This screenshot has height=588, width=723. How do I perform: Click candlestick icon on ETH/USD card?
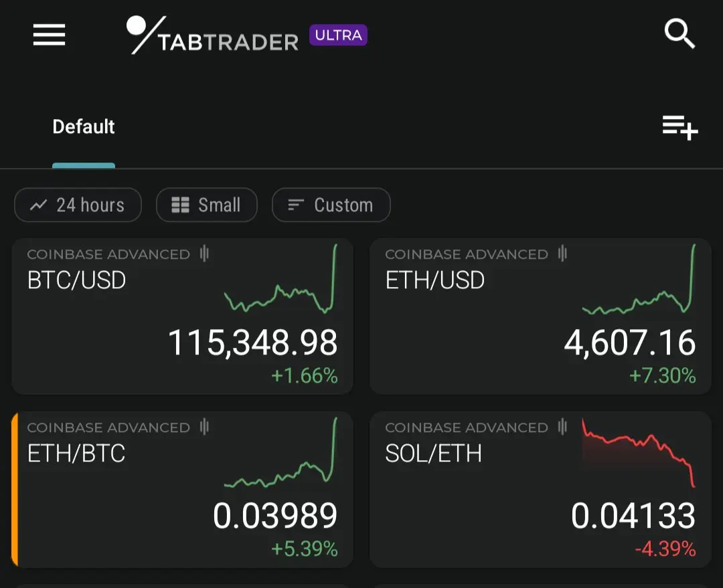coord(562,254)
